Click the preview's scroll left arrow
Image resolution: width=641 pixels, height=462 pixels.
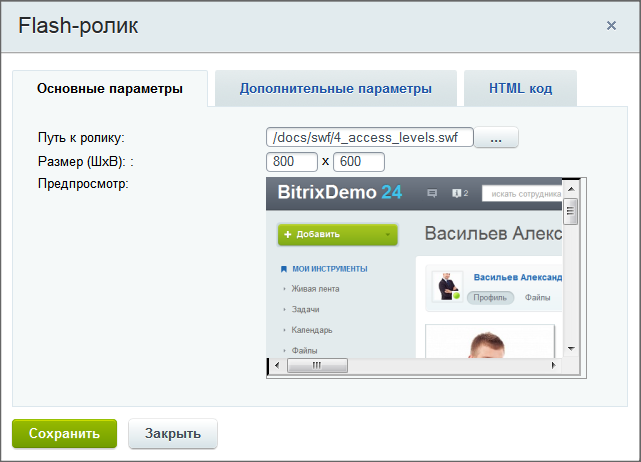pyautogui.click(x=277, y=365)
